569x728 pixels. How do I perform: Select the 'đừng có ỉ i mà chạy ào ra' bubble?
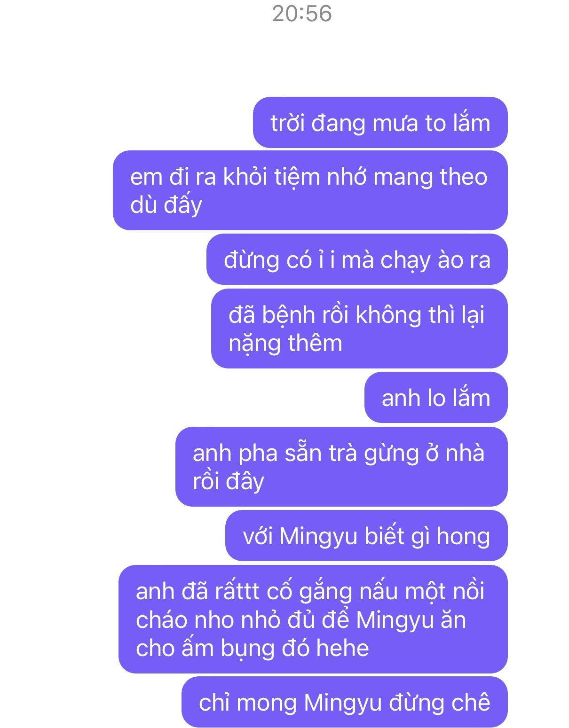click(357, 259)
